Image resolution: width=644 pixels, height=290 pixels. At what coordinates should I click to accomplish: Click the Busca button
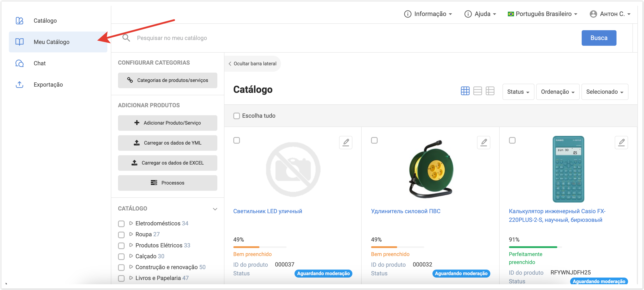pyautogui.click(x=599, y=38)
